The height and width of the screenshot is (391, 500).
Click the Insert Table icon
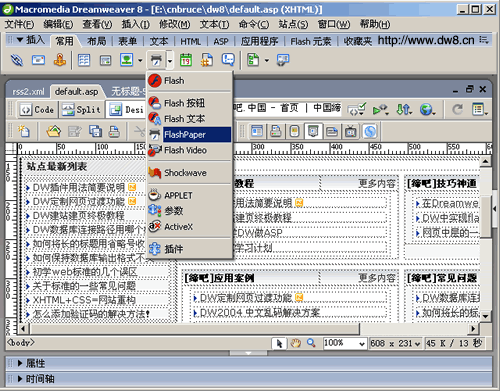[84, 60]
